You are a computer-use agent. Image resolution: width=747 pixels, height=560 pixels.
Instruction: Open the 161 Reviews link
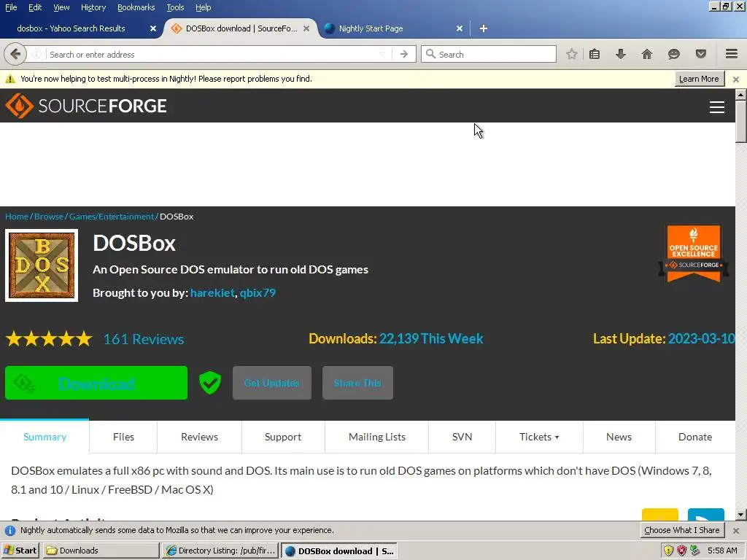(144, 339)
